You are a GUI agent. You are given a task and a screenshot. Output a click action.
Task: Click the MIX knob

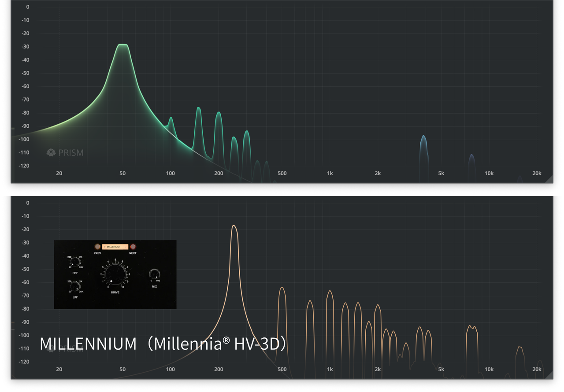pyautogui.click(x=154, y=274)
